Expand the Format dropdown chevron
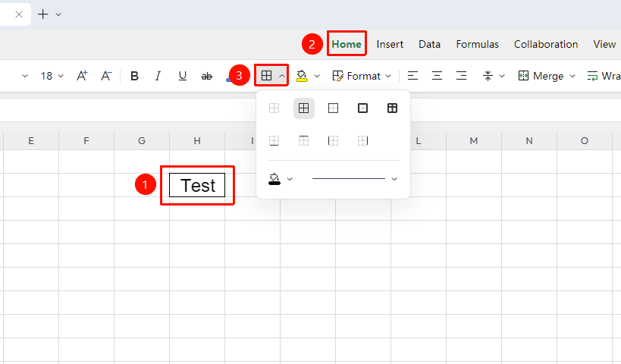 (x=388, y=76)
